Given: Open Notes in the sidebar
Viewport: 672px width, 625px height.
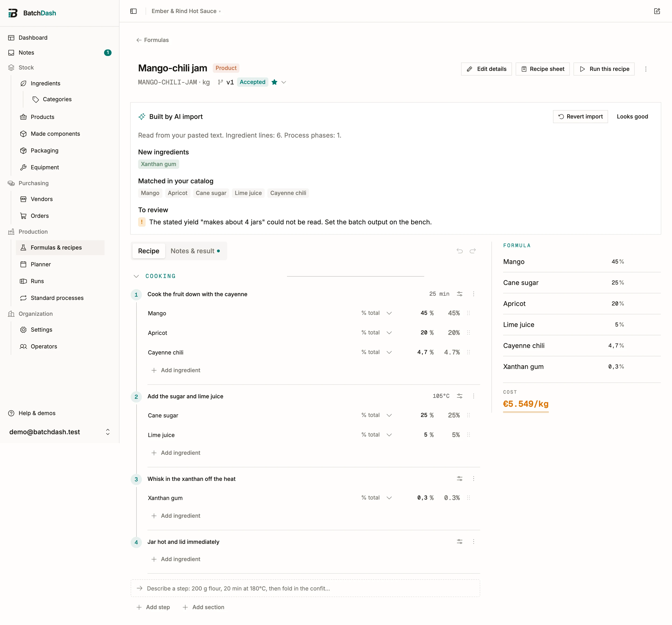Looking at the screenshot, I should [x=26, y=52].
